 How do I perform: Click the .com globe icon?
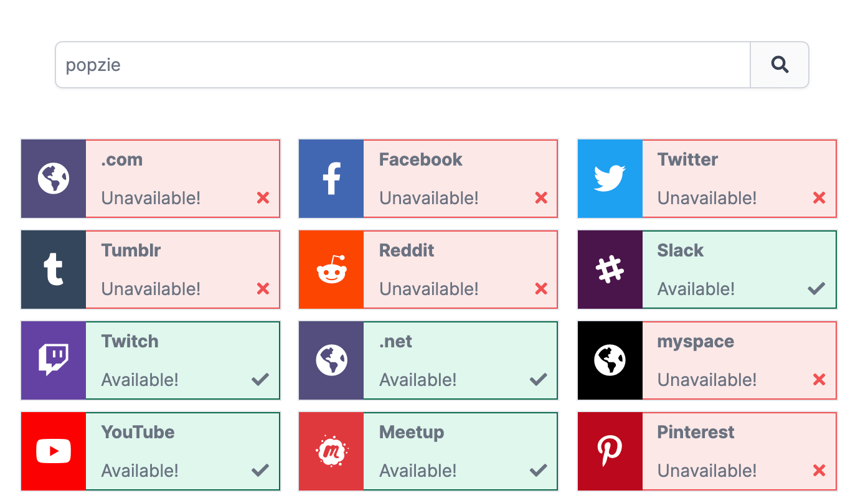[x=54, y=179]
